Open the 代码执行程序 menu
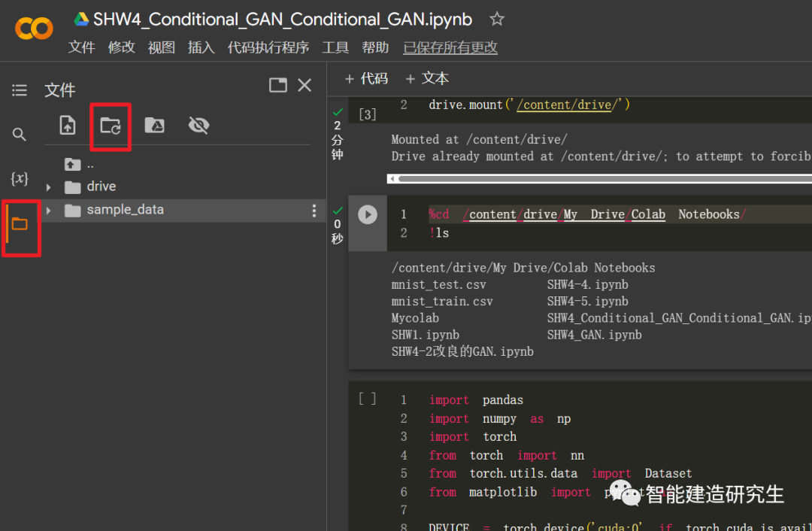The height and width of the screenshot is (531, 812). coord(268,47)
